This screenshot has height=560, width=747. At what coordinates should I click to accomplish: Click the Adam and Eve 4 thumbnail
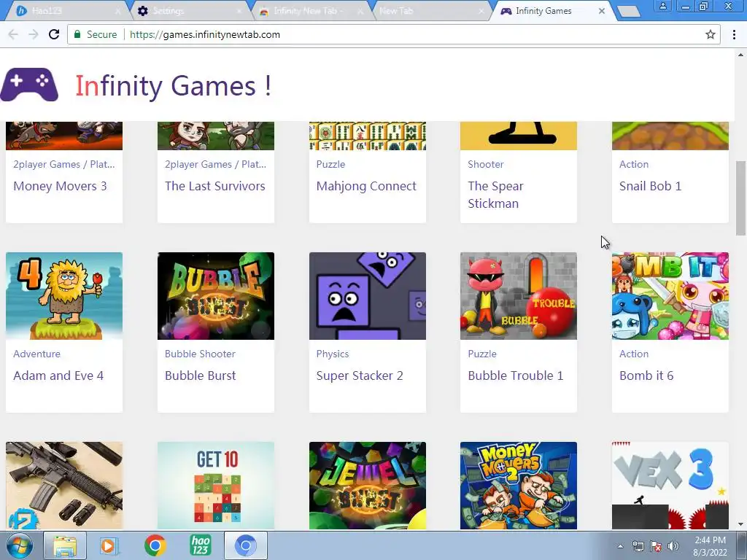click(x=64, y=296)
